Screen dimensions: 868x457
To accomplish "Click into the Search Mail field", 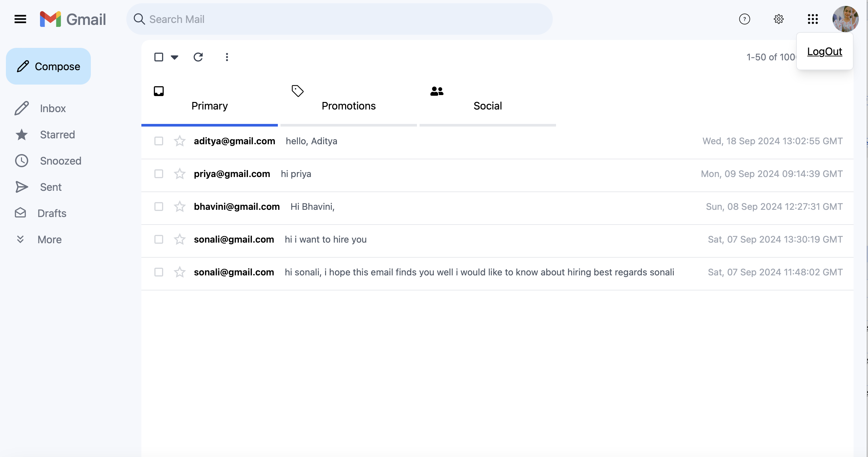I will [339, 19].
